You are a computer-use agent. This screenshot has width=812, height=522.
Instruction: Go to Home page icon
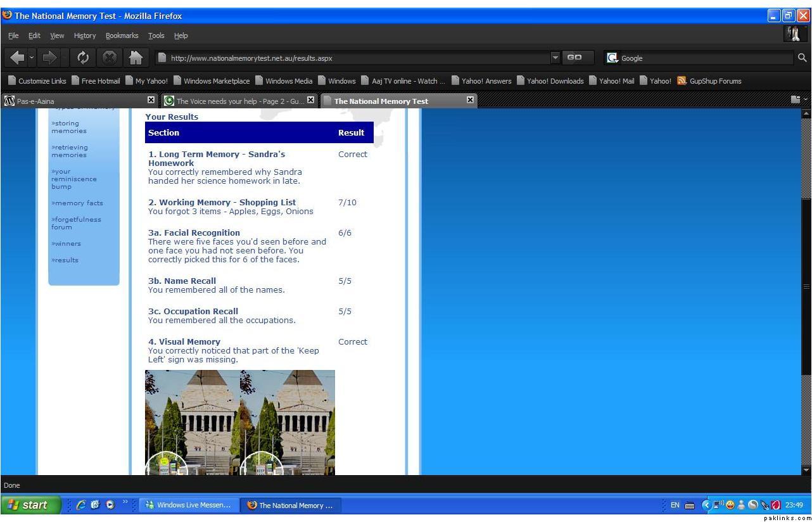(136, 58)
